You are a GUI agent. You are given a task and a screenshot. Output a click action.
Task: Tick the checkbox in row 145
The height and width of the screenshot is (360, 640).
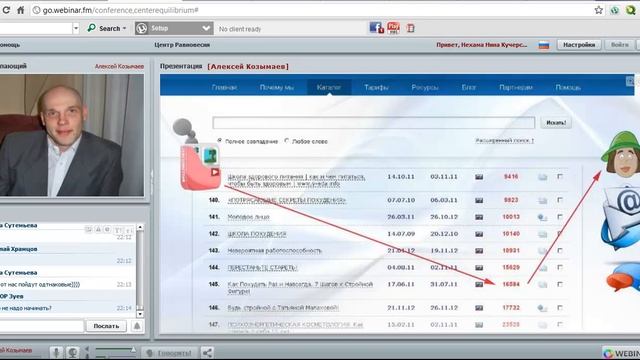560,284
